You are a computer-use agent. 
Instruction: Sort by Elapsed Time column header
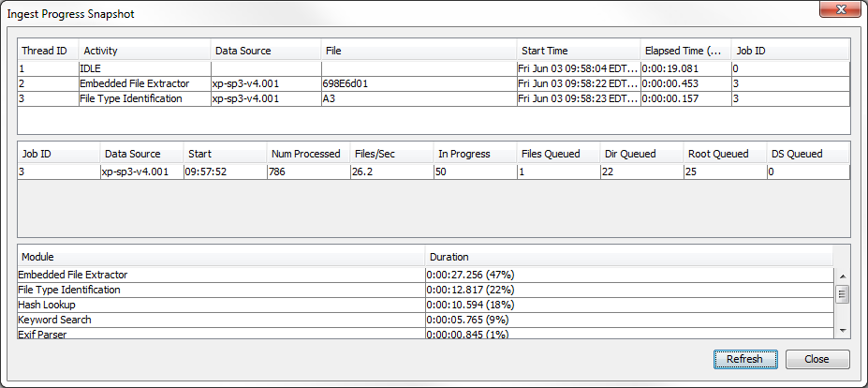pos(685,51)
